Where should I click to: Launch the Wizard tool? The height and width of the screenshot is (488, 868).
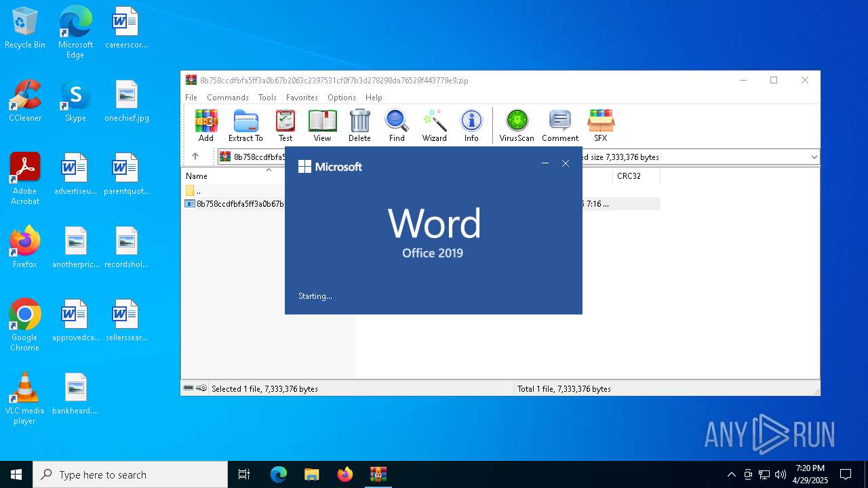point(434,126)
